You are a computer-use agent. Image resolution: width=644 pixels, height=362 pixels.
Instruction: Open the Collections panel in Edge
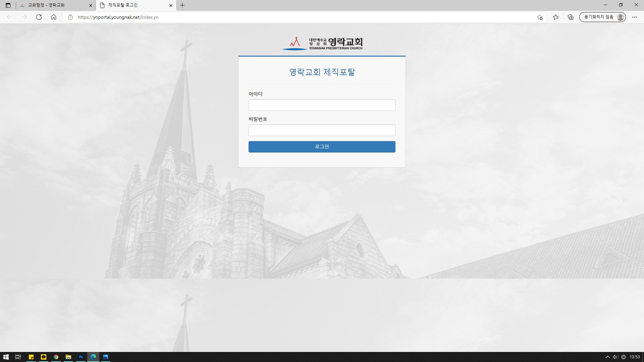coord(571,17)
